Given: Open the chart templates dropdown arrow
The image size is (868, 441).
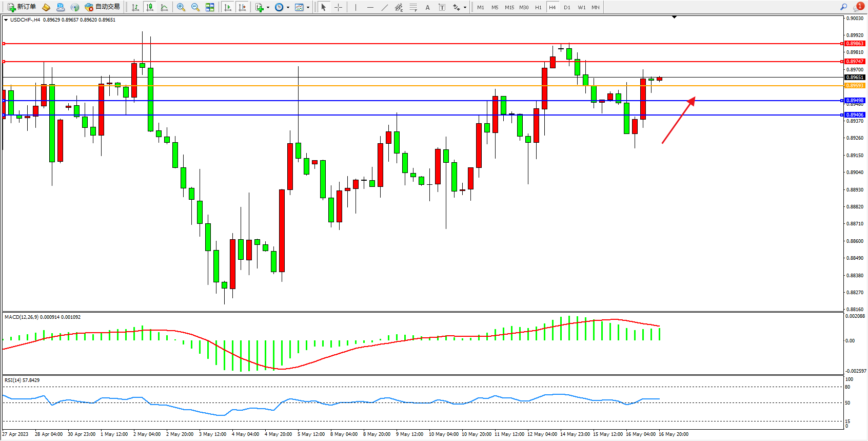Looking at the screenshot, I should tap(308, 7).
